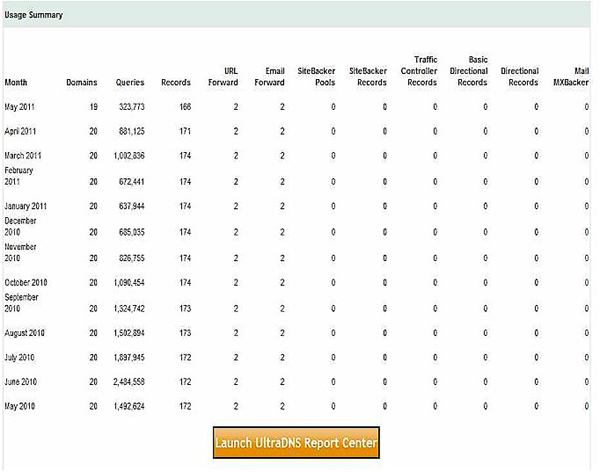This screenshot has height=472, width=600.
Task: Click the 166 records value
Action: point(182,105)
